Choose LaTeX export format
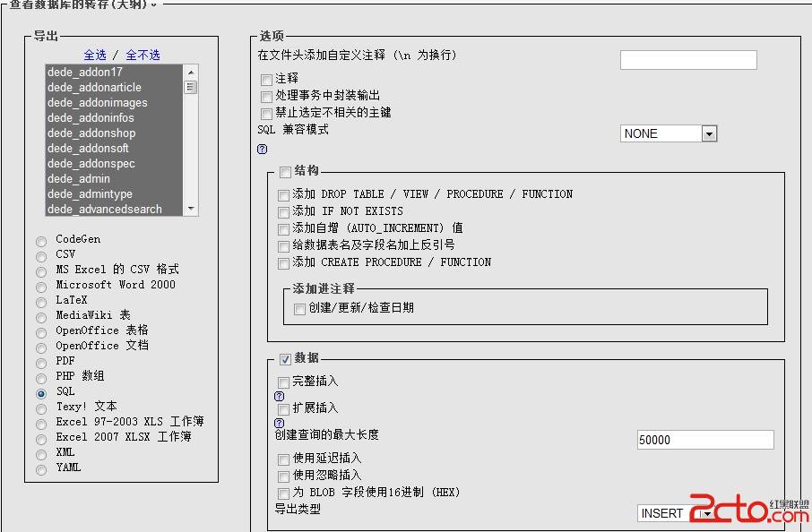Viewport: 812px width, 532px height. click(41, 302)
